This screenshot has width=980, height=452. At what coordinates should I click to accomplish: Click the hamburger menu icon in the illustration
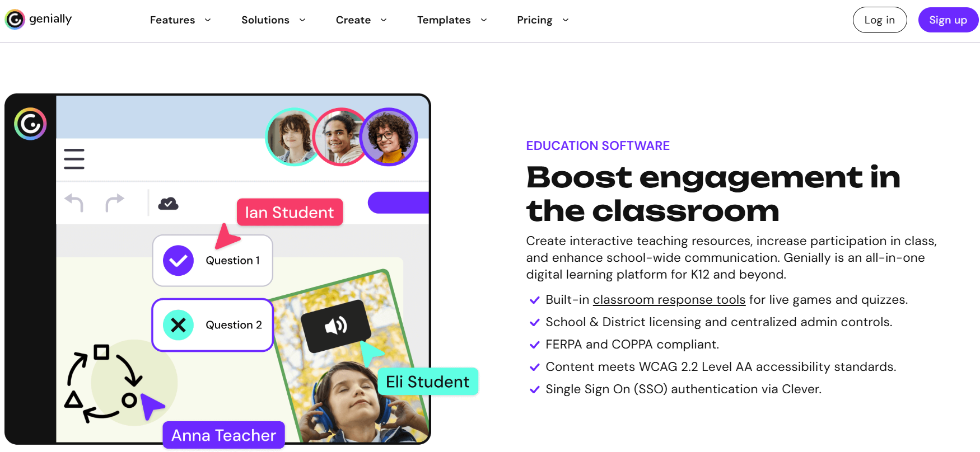click(x=74, y=159)
